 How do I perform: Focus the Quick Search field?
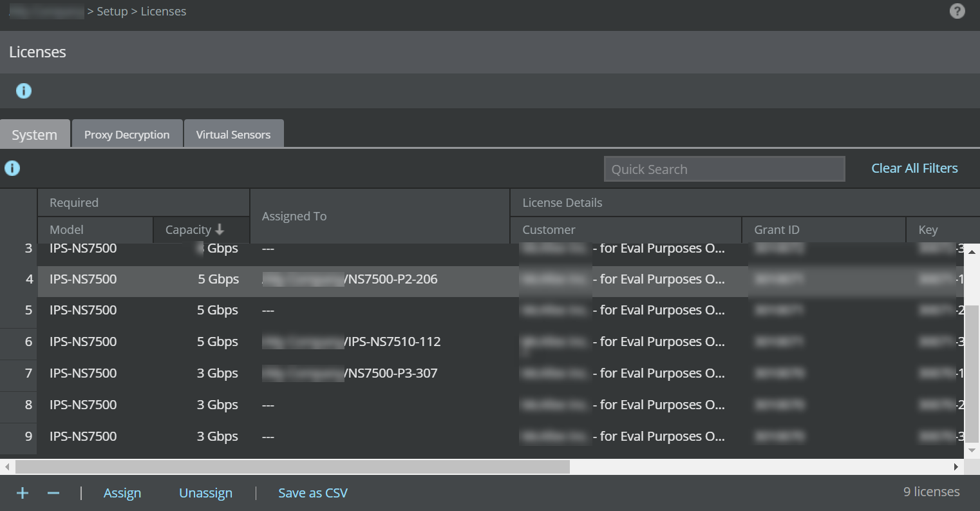[724, 169]
